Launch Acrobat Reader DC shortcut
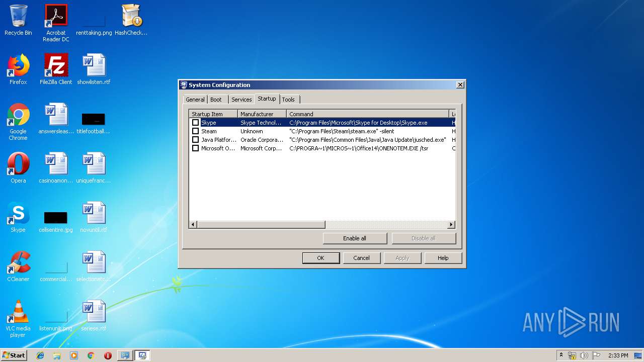The width and height of the screenshot is (644, 362). 56,23
